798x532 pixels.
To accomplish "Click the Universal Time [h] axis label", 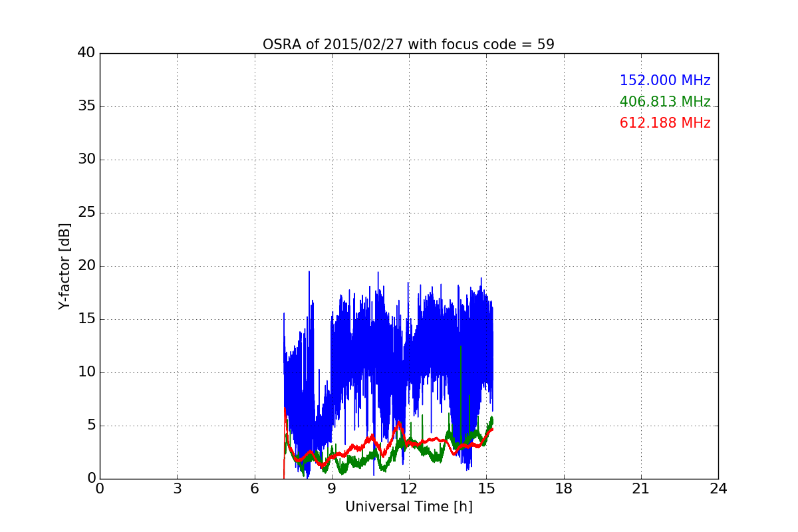I will (x=408, y=507).
